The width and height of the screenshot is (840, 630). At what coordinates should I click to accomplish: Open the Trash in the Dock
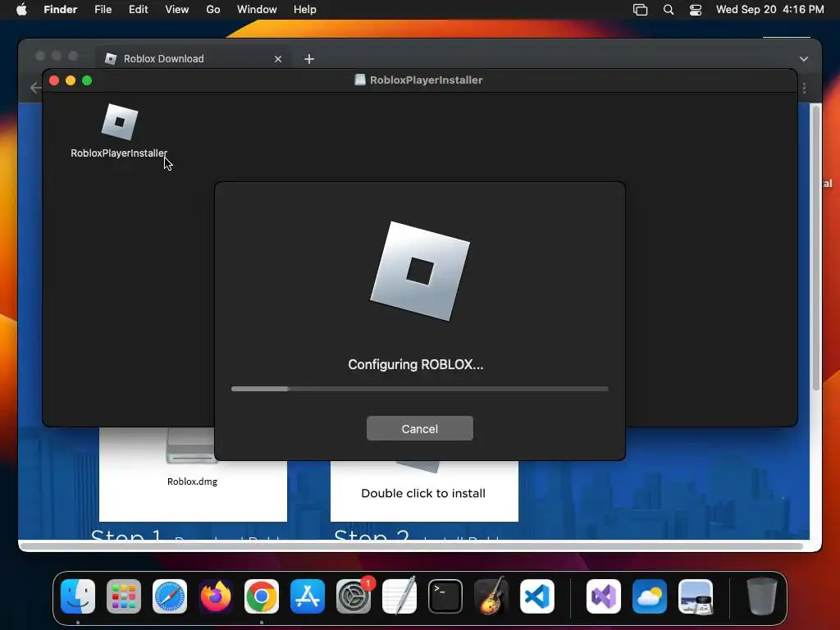pyautogui.click(x=762, y=596)
